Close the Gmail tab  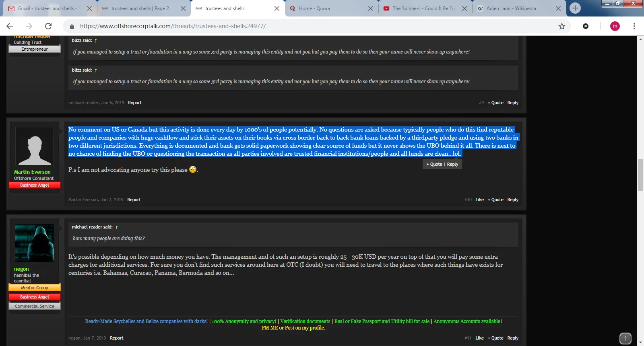(x=89, y=8)
